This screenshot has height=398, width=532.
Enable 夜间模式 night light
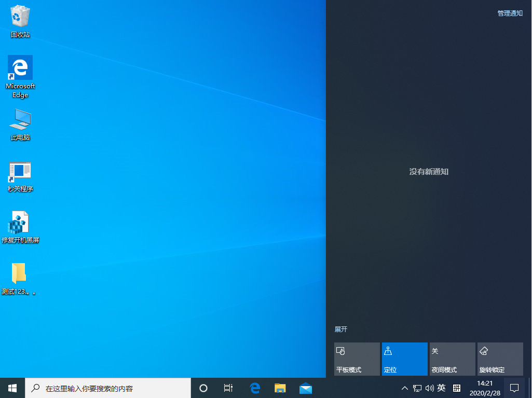[452, 359]
